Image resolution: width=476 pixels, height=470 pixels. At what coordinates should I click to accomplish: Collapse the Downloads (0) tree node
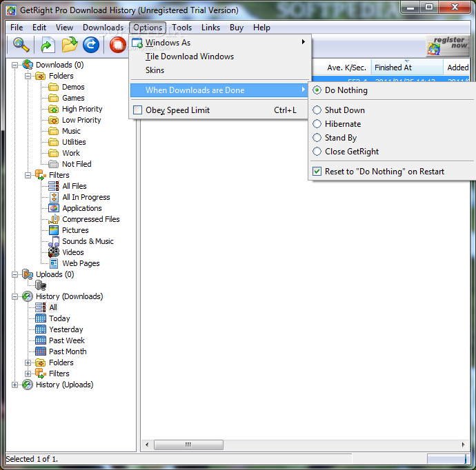tap(14, 65)
